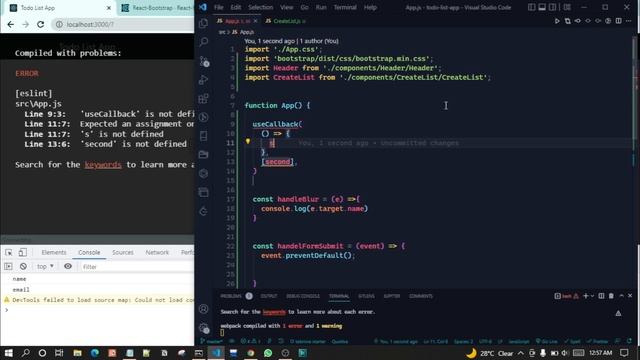Open the Terminal menu in VS Code
Viewport: 640px width, 360px height.
pos(345,7)
